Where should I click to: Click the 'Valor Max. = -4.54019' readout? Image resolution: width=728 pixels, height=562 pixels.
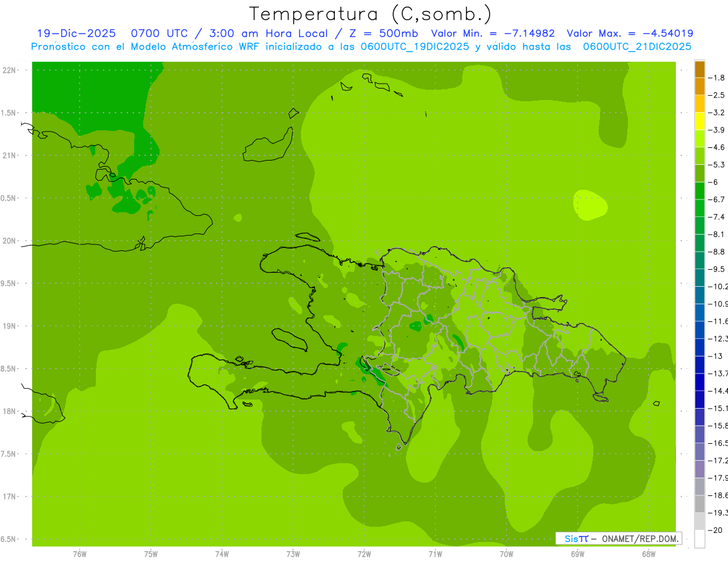[x=630, y=33]
